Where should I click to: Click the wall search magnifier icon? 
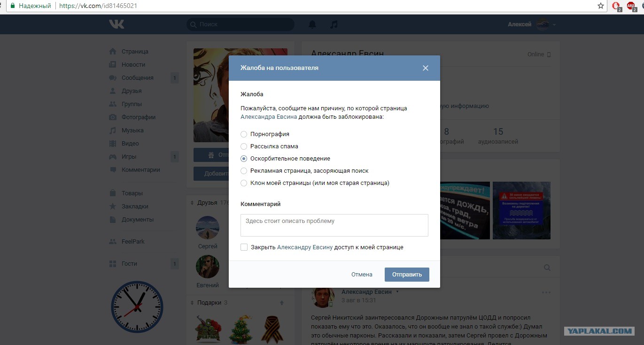[547, 268]
